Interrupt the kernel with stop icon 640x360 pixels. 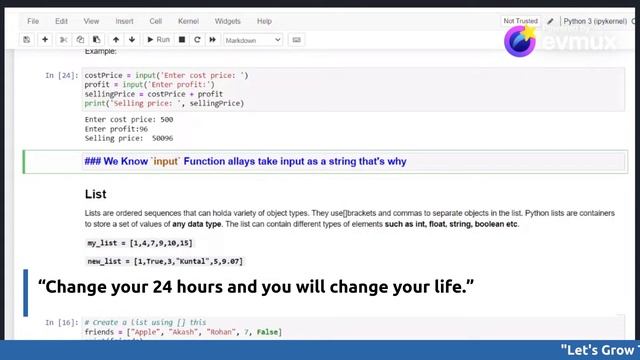[182, 40]
